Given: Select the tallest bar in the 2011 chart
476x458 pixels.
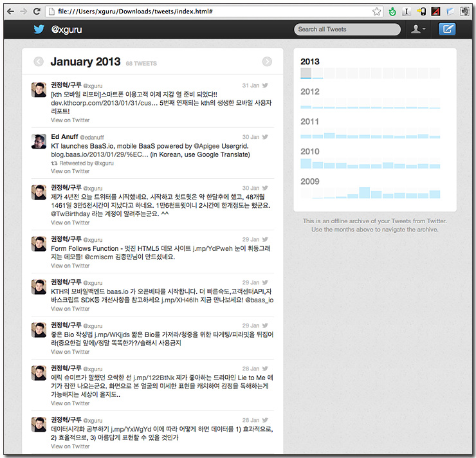Looking at the screenshot, I should tap(329, 133).
